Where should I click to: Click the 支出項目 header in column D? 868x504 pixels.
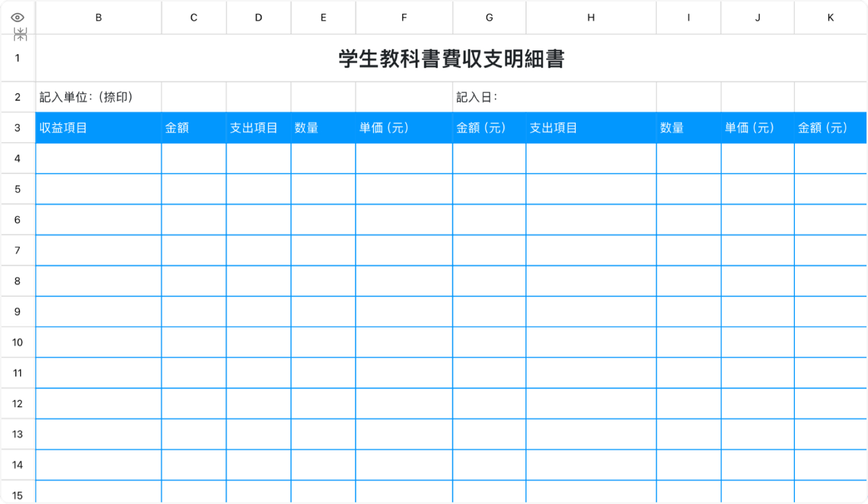click(258, 128)
